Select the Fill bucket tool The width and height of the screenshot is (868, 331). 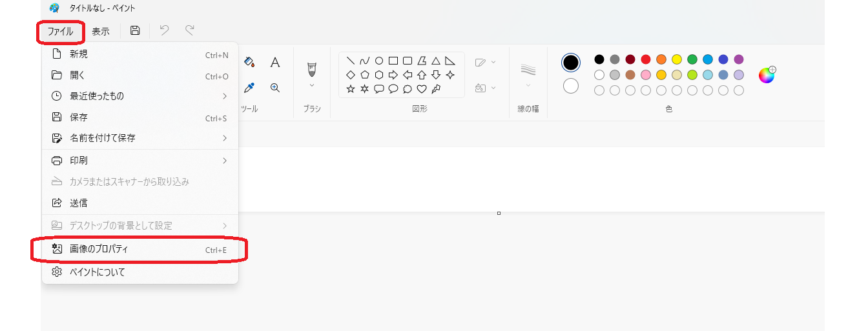249,63
